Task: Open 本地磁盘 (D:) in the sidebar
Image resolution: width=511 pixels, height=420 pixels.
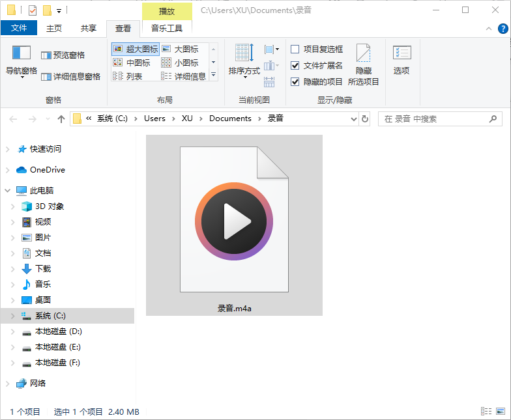Action: click(57, 331)
